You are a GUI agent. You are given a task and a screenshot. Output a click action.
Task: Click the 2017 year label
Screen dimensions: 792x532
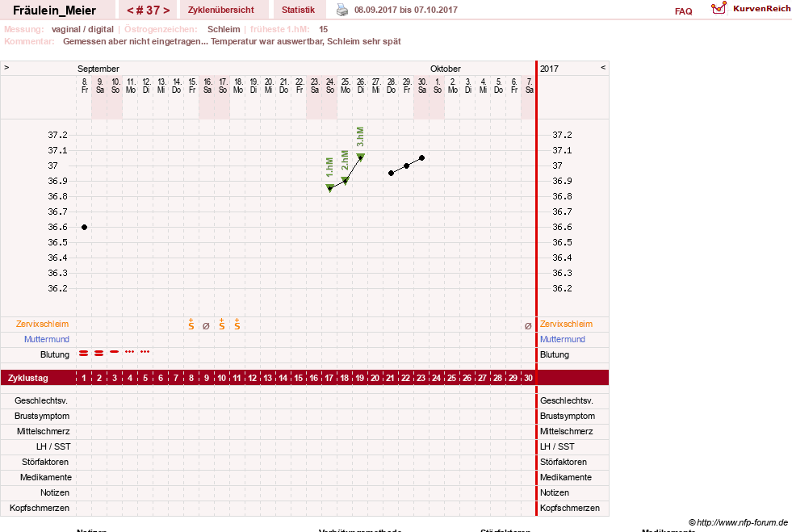[549, 69]
